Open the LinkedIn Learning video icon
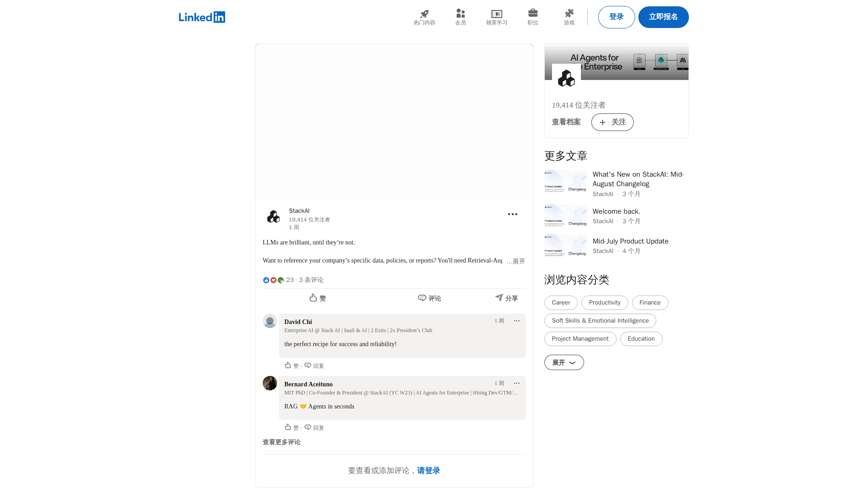 click(496, 14)
